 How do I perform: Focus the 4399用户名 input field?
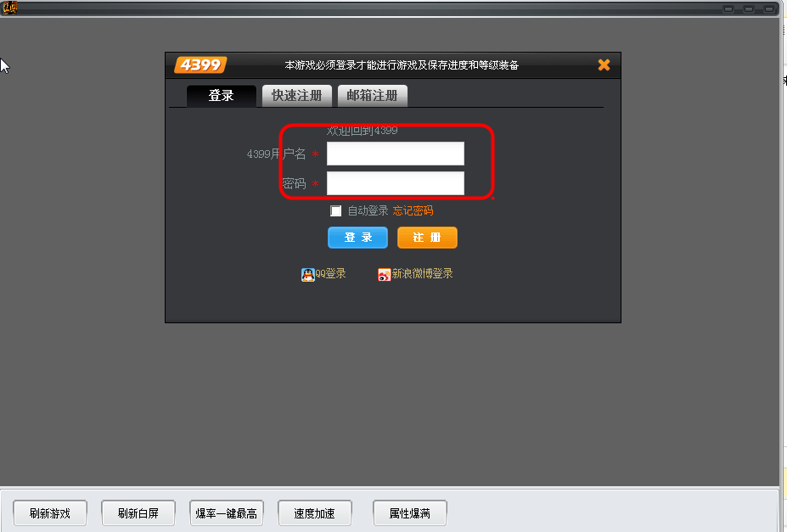[x=396, y=154]
